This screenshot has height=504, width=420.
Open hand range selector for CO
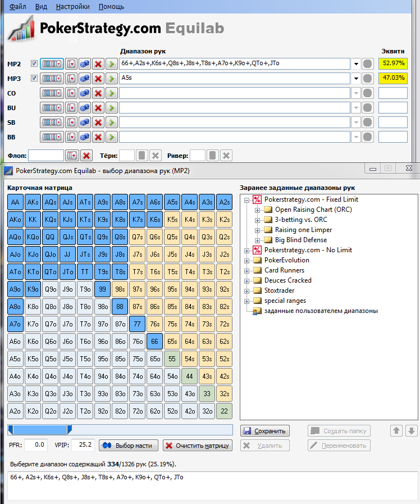pyautogui.click(x=52, y=93)
